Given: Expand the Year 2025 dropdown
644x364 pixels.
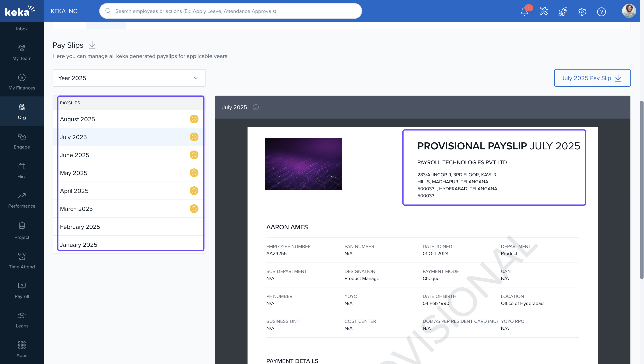Looking at the screenshot, I should click(129, 78).
